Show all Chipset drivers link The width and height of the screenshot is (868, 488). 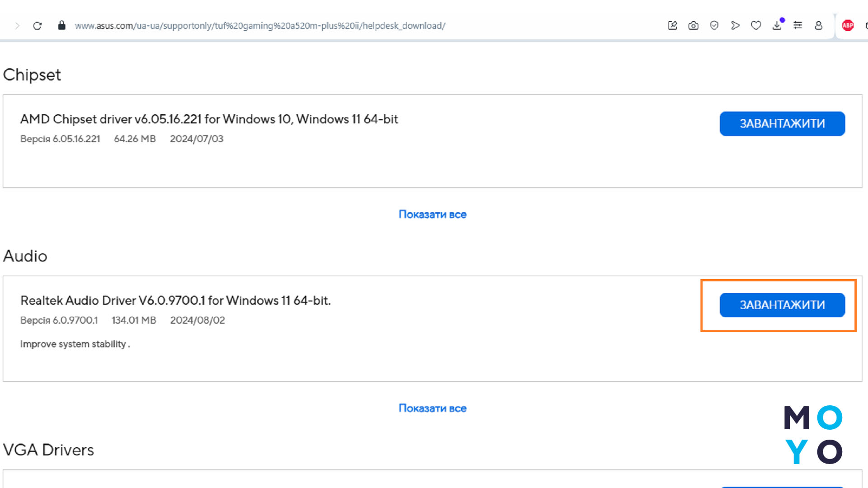coord(432,214)
